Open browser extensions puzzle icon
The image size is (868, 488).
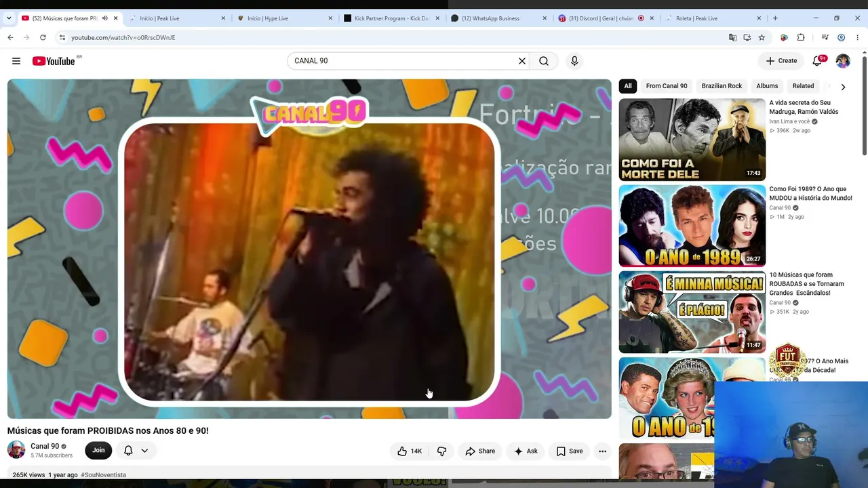[x=801, y=37]
